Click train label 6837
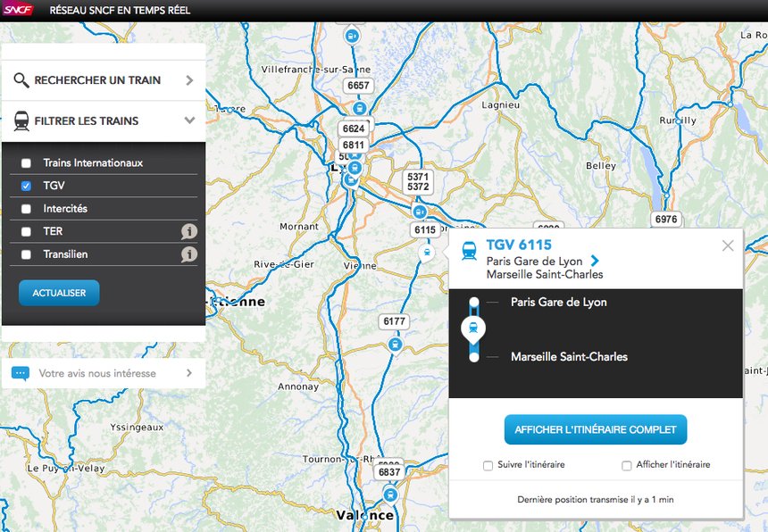Image resolution: width=768 pixels, height=532 pixels. (389, 472)
